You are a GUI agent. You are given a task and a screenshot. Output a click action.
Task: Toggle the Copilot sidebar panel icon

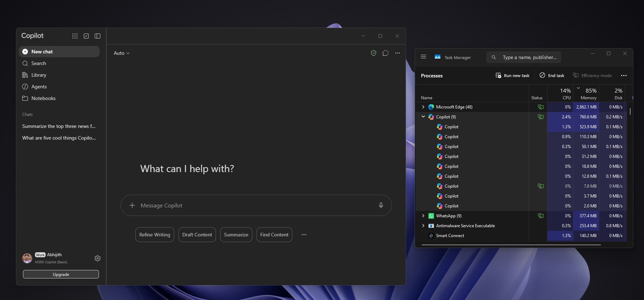pyautogui.click(x=98, y=36)
